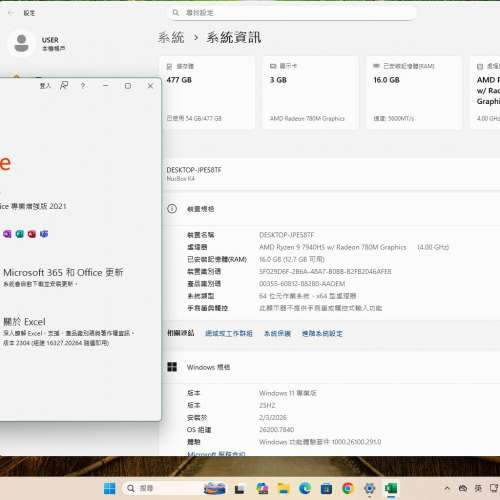Expand hidden system tray icons chevron
Image resolution: width=500 pixels, height=500 pixels.
pos(447,488)
